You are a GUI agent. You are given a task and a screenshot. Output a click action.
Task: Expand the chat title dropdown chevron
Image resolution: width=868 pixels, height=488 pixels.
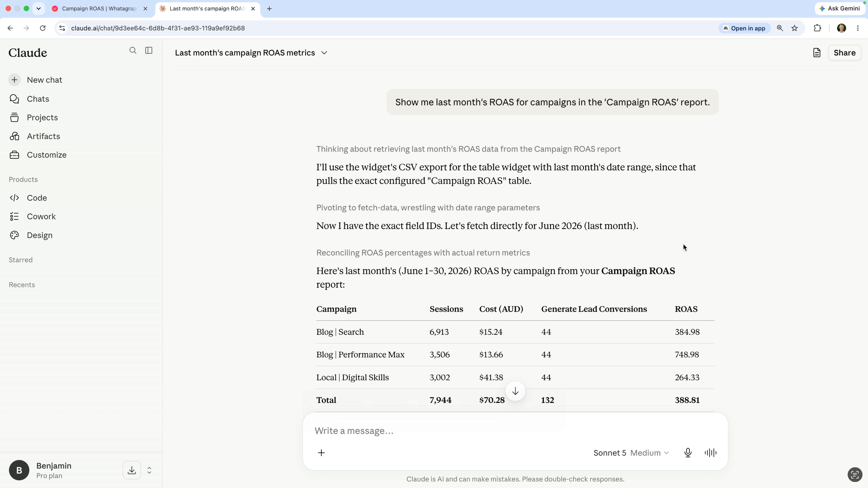coord(324,53)
